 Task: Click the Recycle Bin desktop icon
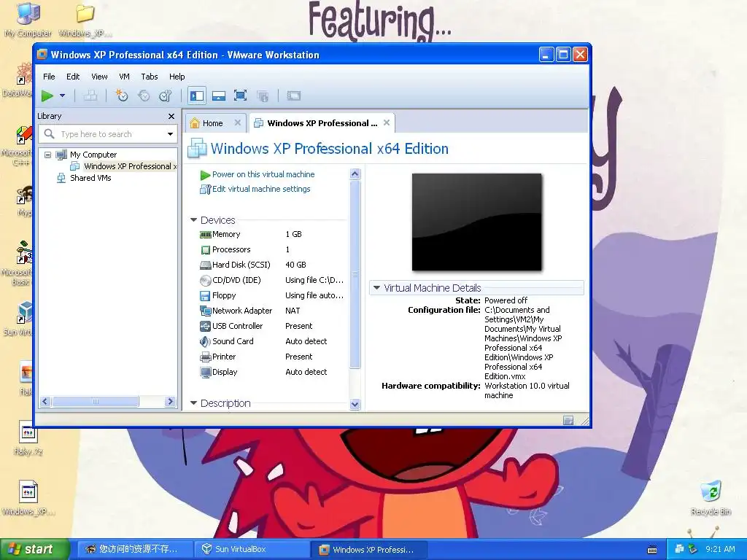tap(711, 497)
